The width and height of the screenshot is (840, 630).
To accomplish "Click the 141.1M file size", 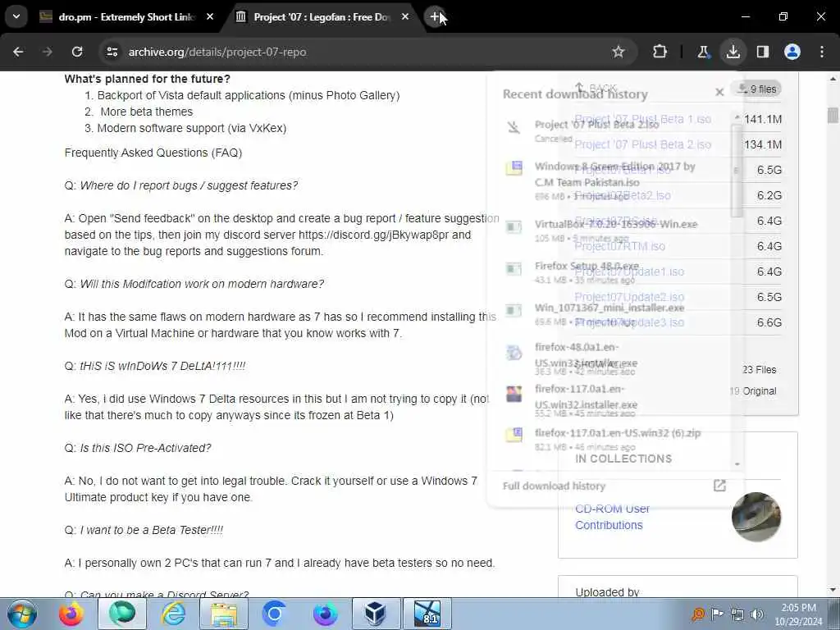I will click(763, 119).
